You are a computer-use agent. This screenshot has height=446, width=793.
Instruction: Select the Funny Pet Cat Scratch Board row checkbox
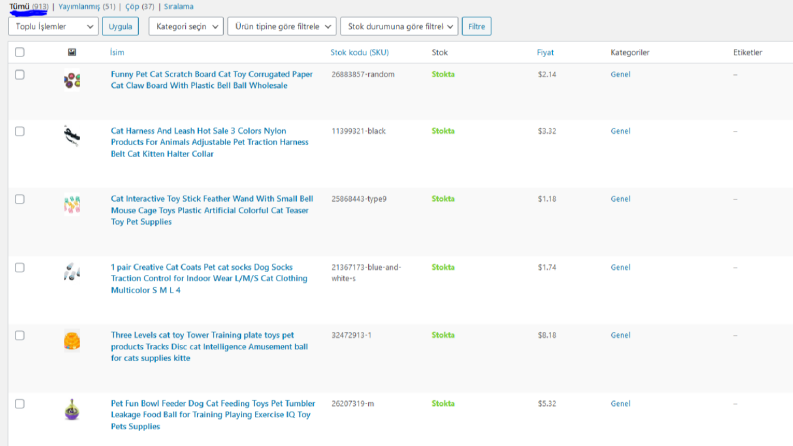pyautogui.click(x=20, y=75)
